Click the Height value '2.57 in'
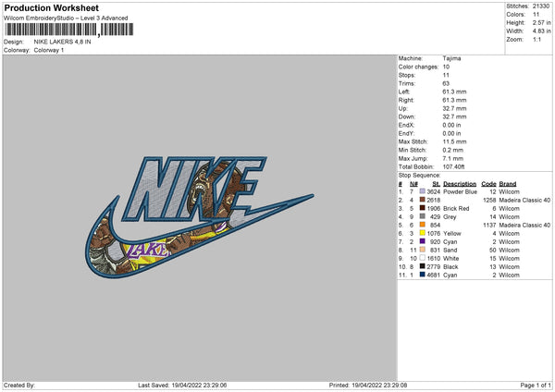Screen dimensions: 555x392 click(x=541, y=22)
